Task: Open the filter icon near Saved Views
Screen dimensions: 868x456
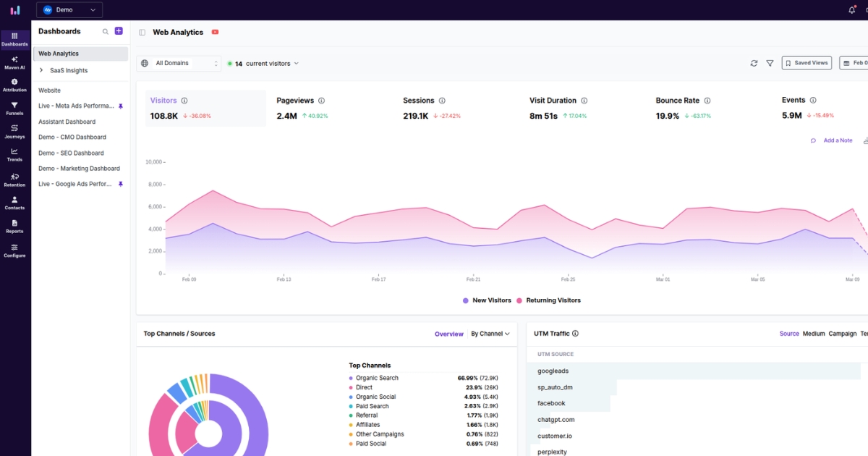Action: 770,63
